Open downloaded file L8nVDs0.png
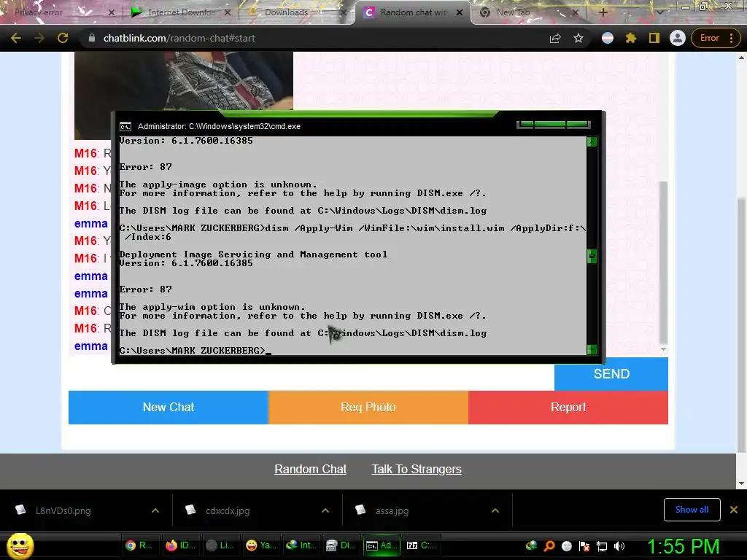 pyautogui.click(x=63, y=510)
